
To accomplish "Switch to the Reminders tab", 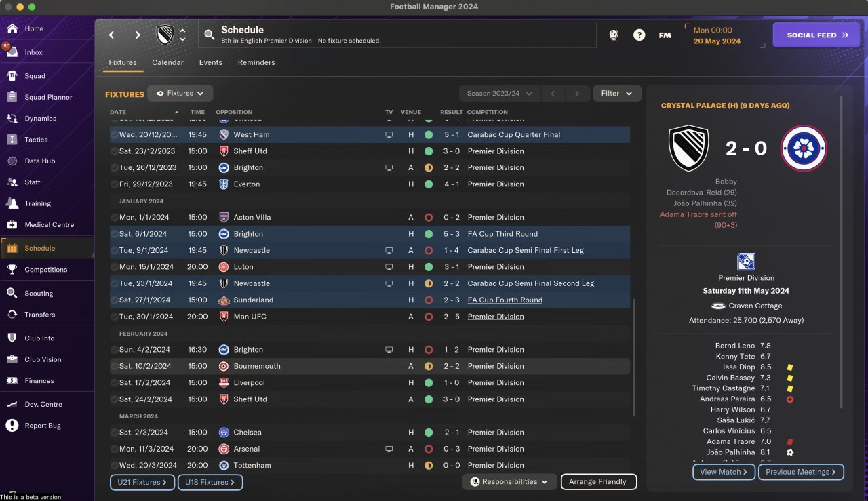I will click(x=256, y=62).
